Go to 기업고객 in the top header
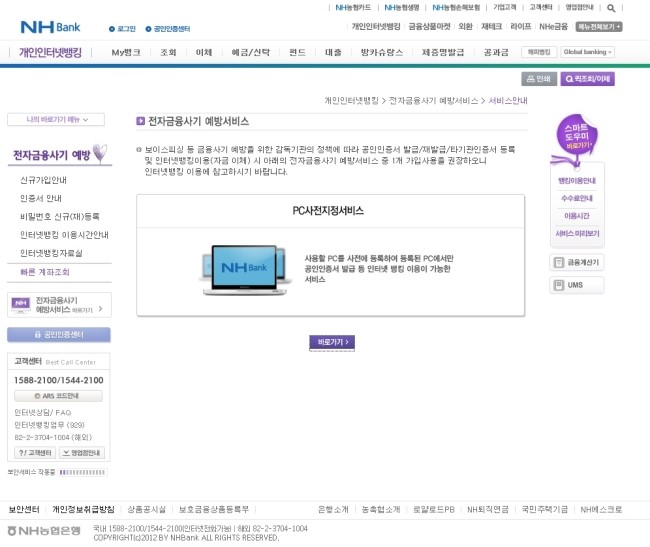This screenshot has width=650, height=547. coord(504,7)
